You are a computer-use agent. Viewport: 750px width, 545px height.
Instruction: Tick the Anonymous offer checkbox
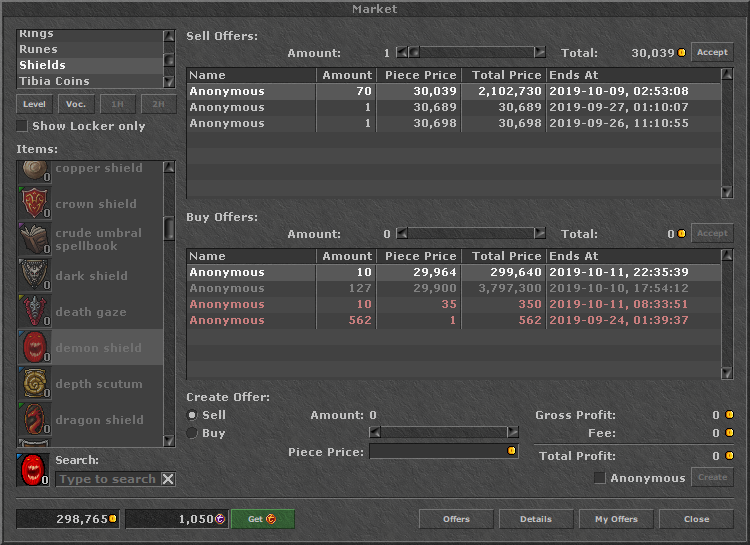(x=599, y=478)
